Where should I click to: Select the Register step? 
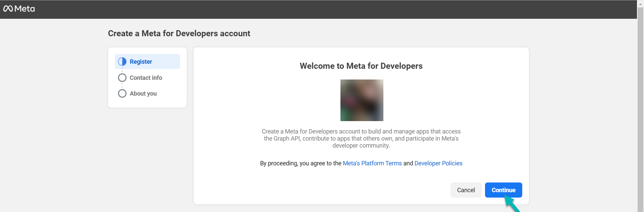[x=147, y=62]
